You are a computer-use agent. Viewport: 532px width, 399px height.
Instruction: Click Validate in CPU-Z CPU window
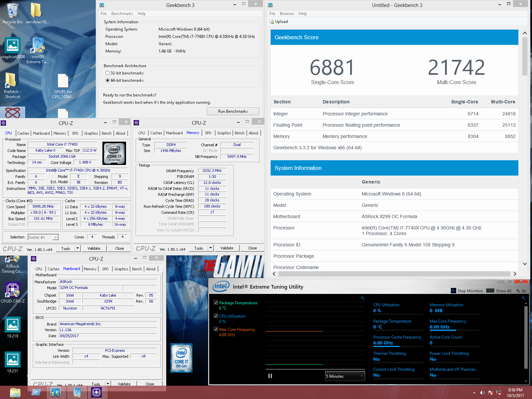click(94, 248)
